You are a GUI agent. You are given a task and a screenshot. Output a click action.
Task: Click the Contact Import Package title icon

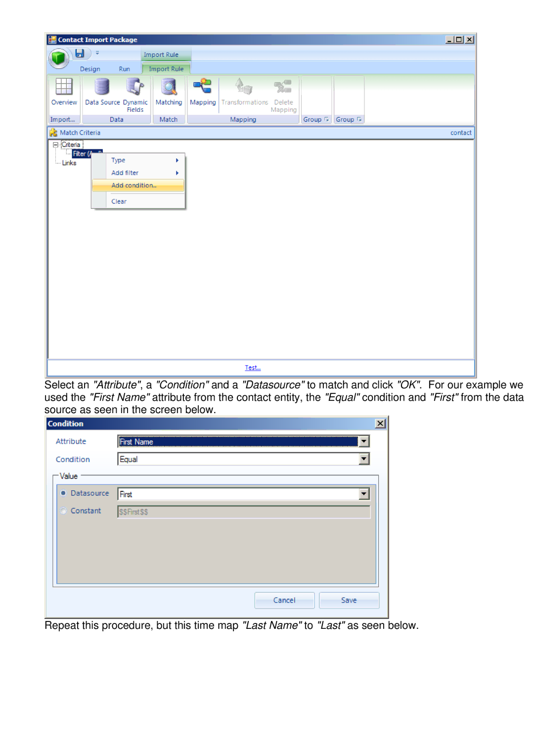52,40
